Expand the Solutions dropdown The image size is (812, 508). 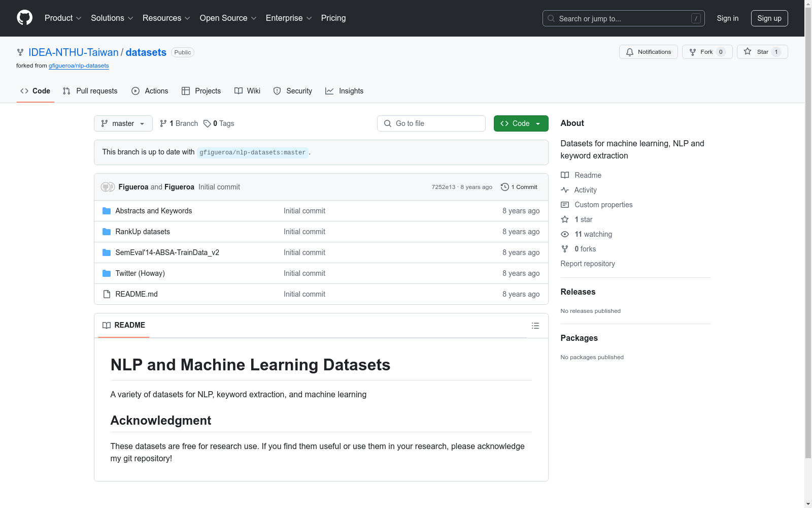coord(112,18)
